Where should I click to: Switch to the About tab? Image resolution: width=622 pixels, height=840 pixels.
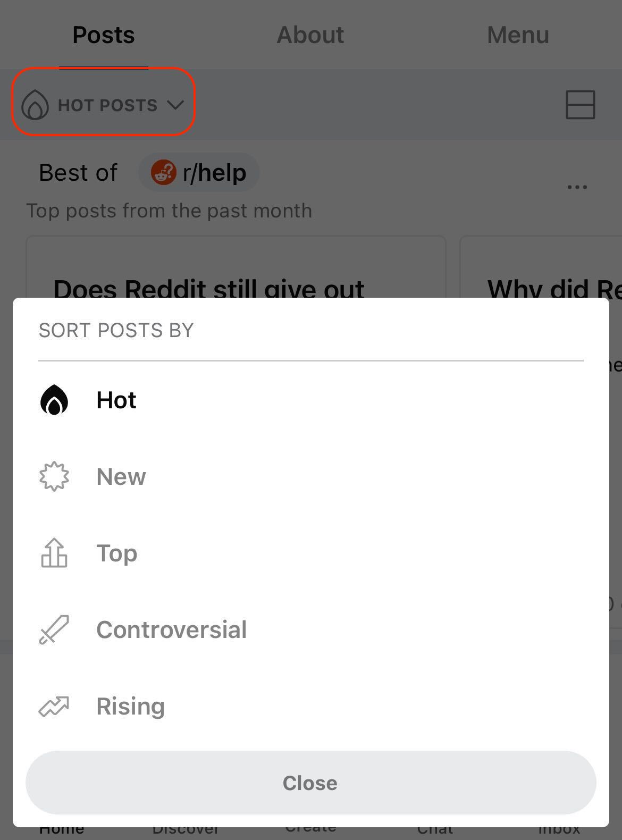[x=310, y=35]
